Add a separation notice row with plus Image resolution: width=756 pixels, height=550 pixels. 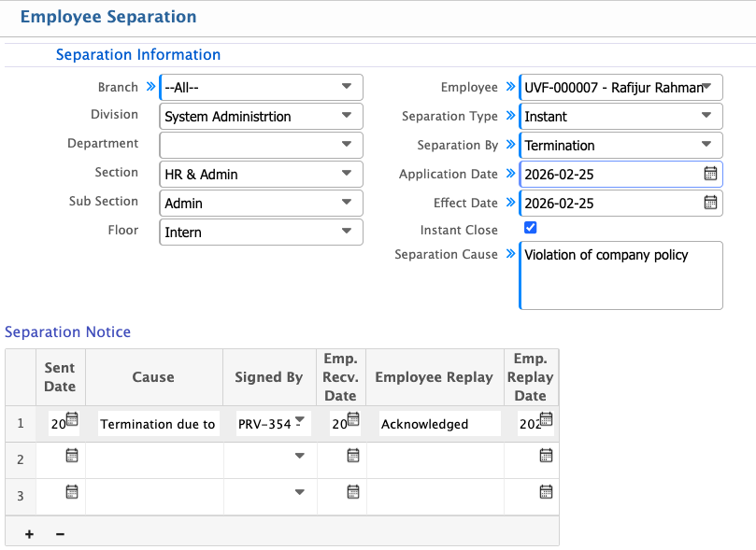pos(29,534)
